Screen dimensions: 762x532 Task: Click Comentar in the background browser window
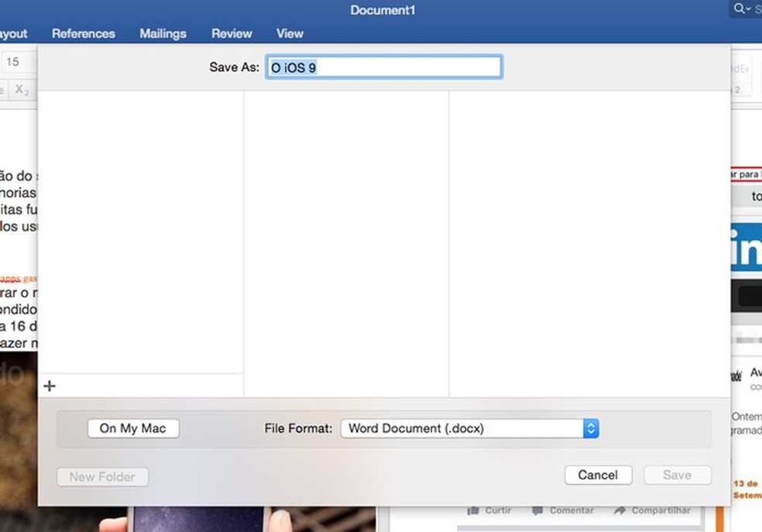pos(563,510)
